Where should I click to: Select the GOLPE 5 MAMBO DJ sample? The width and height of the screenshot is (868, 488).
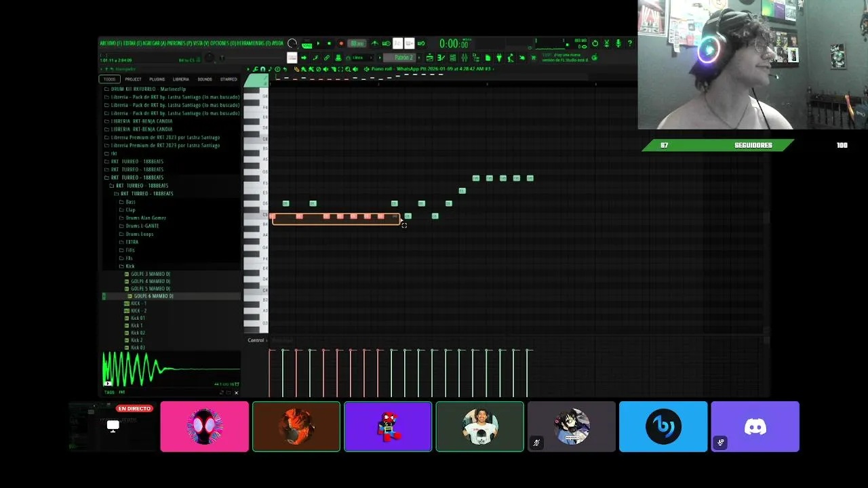point(147,289)
